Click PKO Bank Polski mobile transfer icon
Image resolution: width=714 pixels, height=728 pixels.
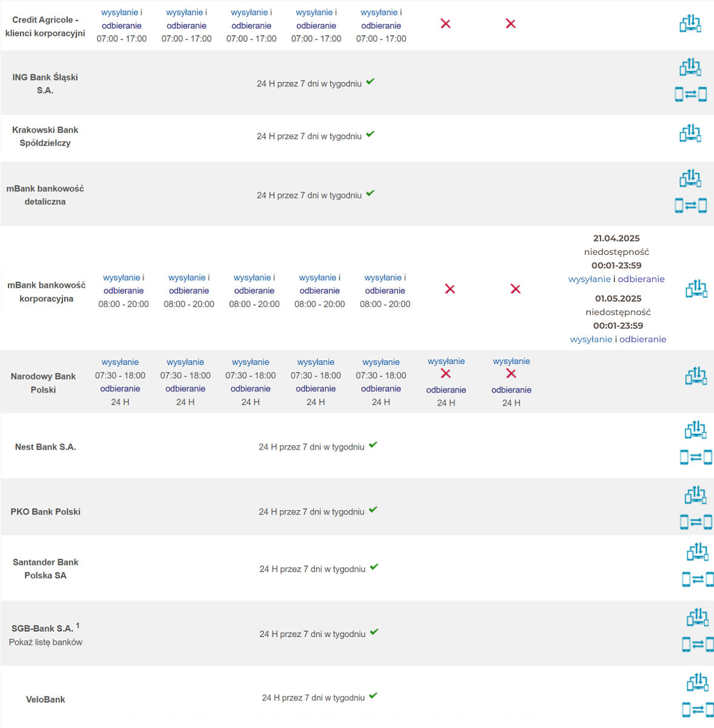[696, 522]
